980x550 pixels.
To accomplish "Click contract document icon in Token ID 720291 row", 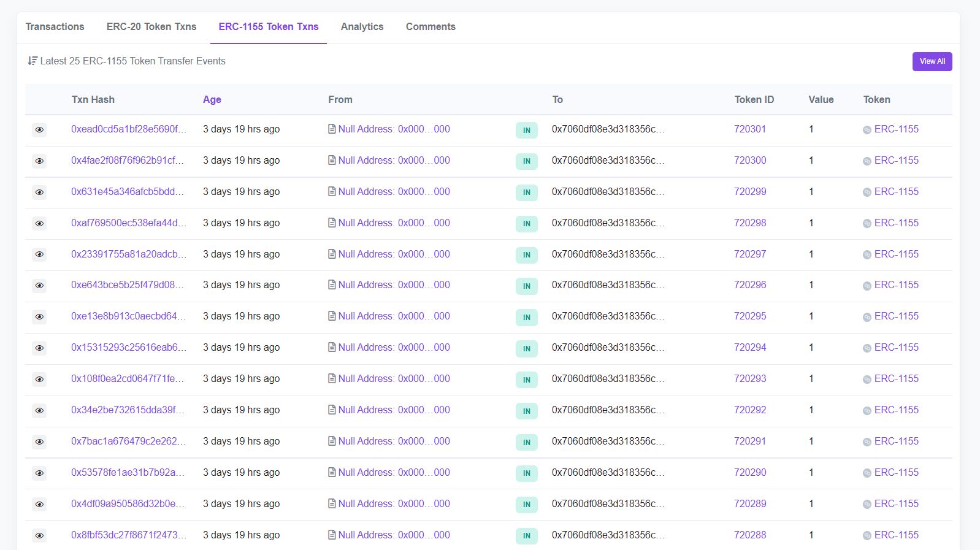I will (332, 441).
